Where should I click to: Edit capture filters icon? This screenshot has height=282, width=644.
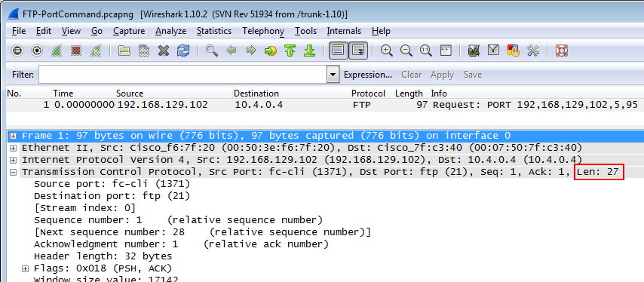(x=474, y=51)
